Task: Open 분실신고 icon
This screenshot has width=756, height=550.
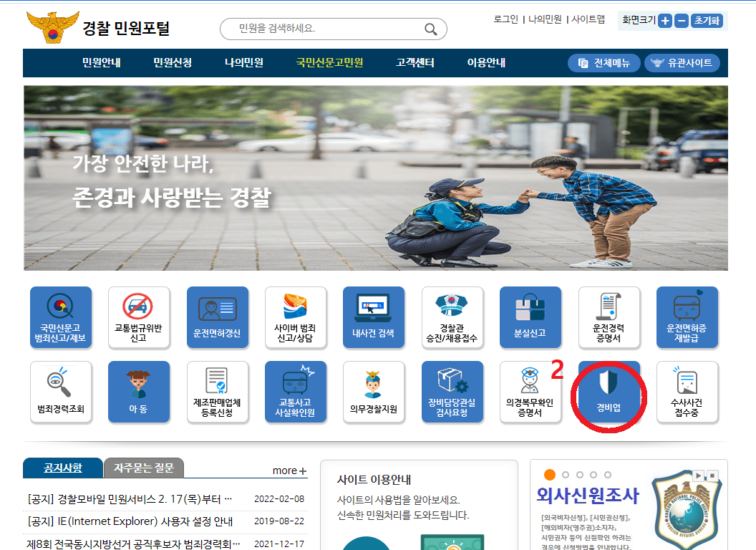Action: coord(530,317)
